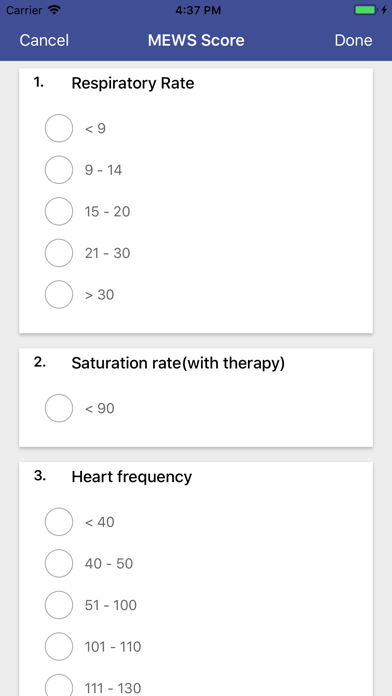This screenshot has width=392, height=696.
Task: Click the Wi-Fi status icon
Action: (54, 10)
